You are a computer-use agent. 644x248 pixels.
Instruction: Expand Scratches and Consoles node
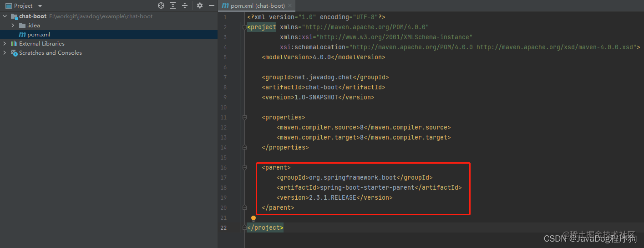coord(5,53)
